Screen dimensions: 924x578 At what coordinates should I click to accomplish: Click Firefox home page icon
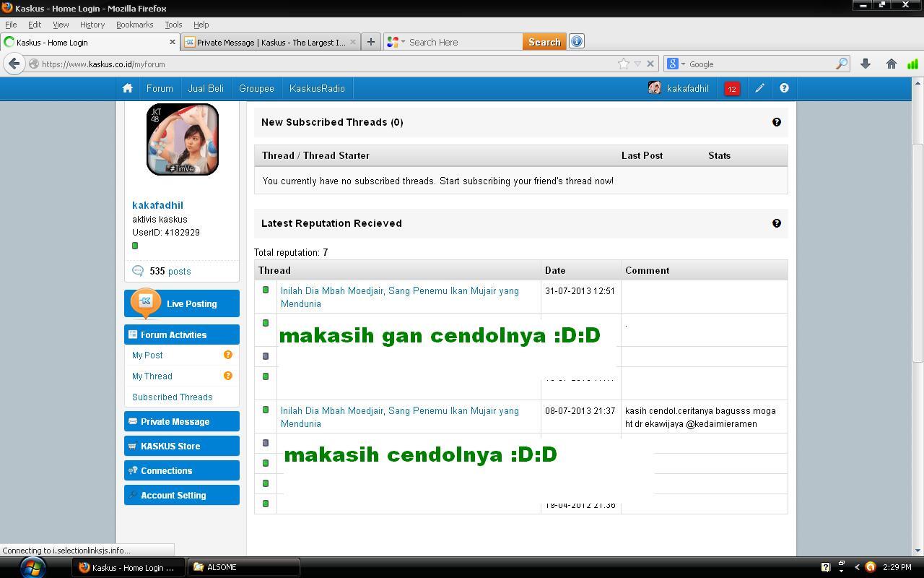(892, 64)
